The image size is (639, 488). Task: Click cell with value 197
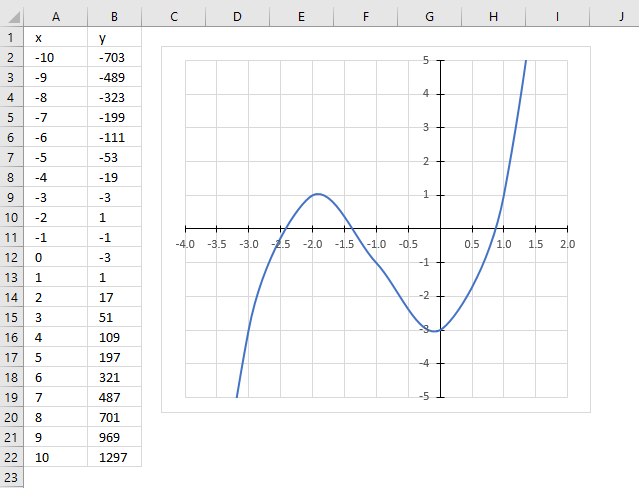pos(114,357)
